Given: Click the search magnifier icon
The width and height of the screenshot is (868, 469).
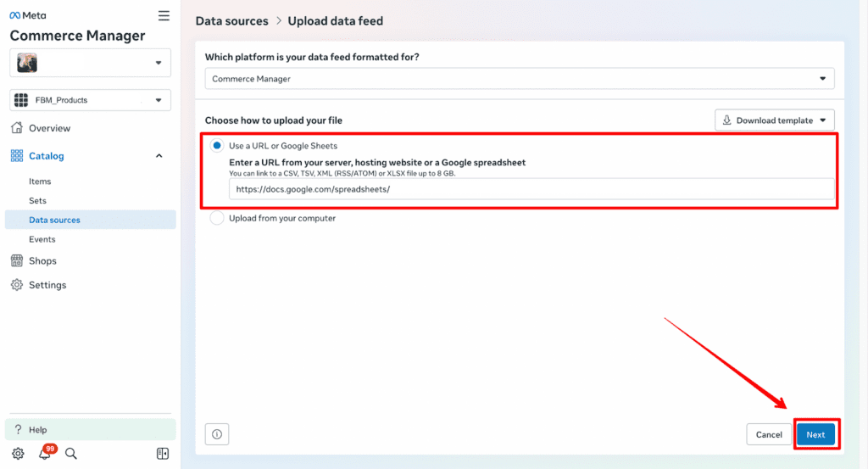Looking at the screenshot, I should tap(71, 454).
